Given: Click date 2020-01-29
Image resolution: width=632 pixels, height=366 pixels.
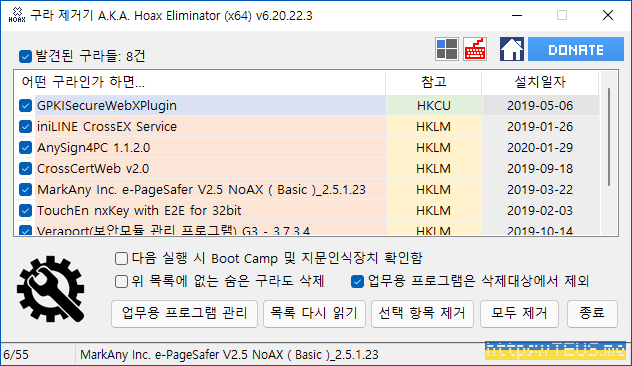Looking at the screenshot, I should [x=540, y=148].
